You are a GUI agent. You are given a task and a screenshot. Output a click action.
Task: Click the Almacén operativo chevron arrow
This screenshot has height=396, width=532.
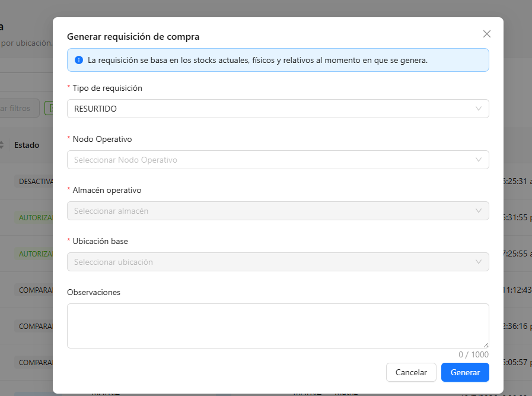click(479, 211)
